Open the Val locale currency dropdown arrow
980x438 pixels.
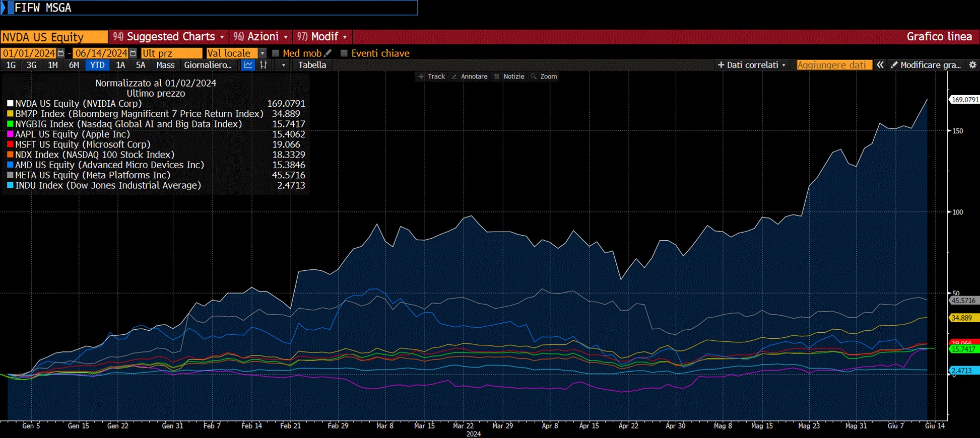(x=262, y=53)
